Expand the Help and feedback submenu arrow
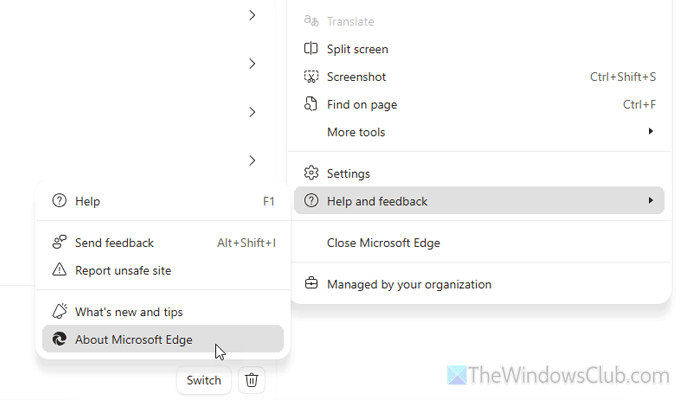700x400 pixels. (x=650, y=200)
